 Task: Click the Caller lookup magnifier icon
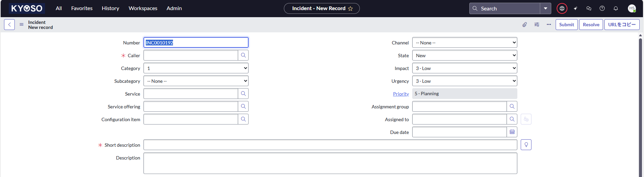[x=243, y=56]
